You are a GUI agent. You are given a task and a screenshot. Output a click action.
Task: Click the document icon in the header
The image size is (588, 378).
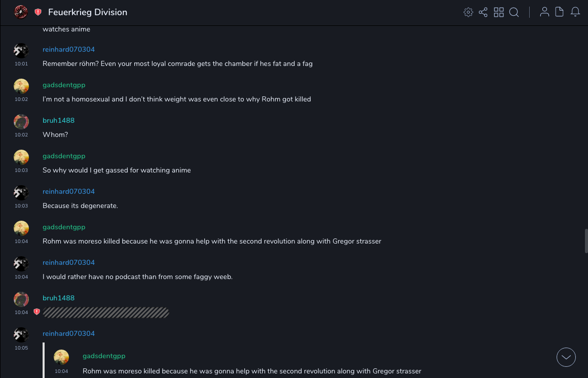560,12
